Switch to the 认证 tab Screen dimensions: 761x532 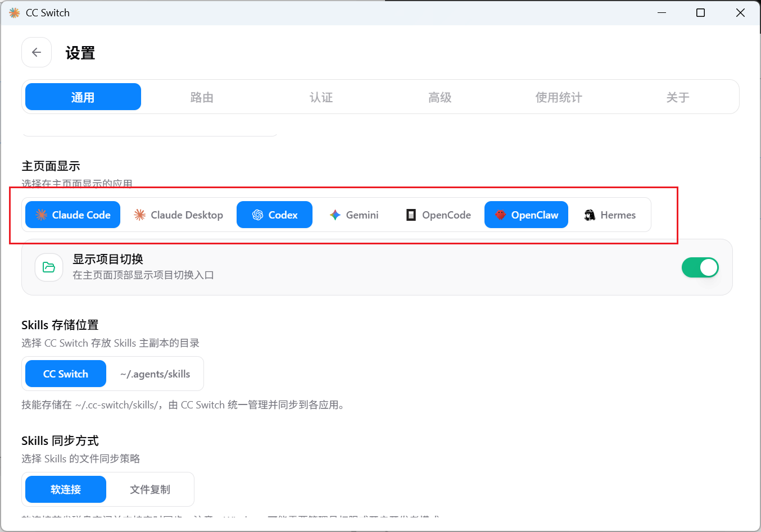pos(321,97)
